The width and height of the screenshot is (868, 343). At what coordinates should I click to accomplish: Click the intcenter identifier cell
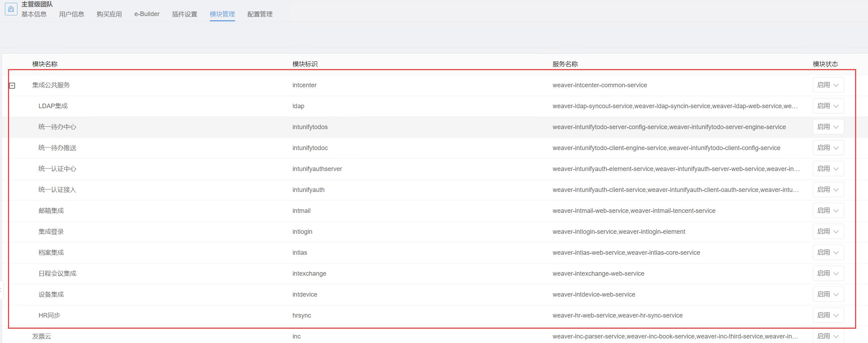click(x=304, y=85)
